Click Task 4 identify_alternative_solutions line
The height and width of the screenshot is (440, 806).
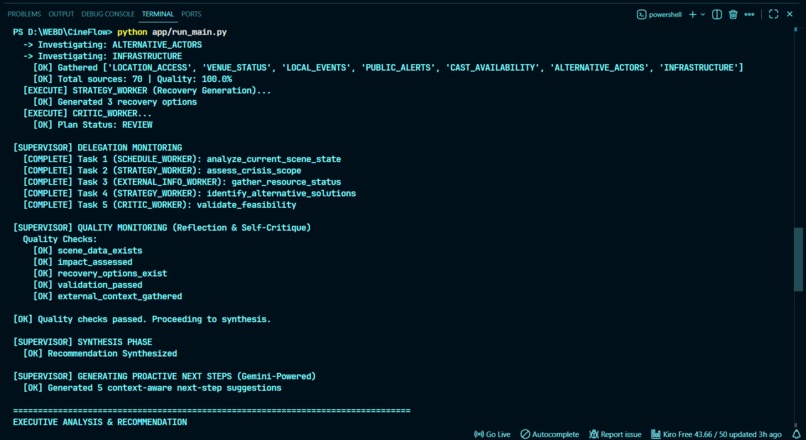pyautogui.click(x=190, y=193)
